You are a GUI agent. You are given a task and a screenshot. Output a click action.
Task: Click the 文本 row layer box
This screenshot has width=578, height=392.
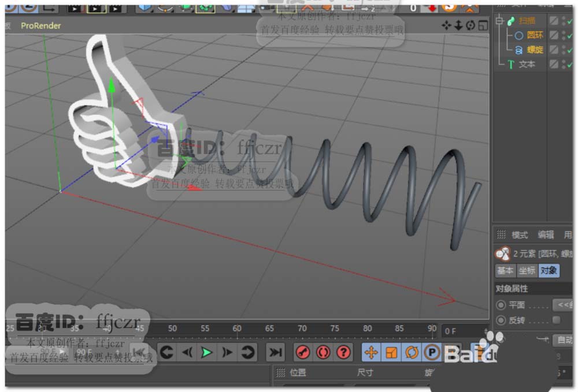coord(554,64)
